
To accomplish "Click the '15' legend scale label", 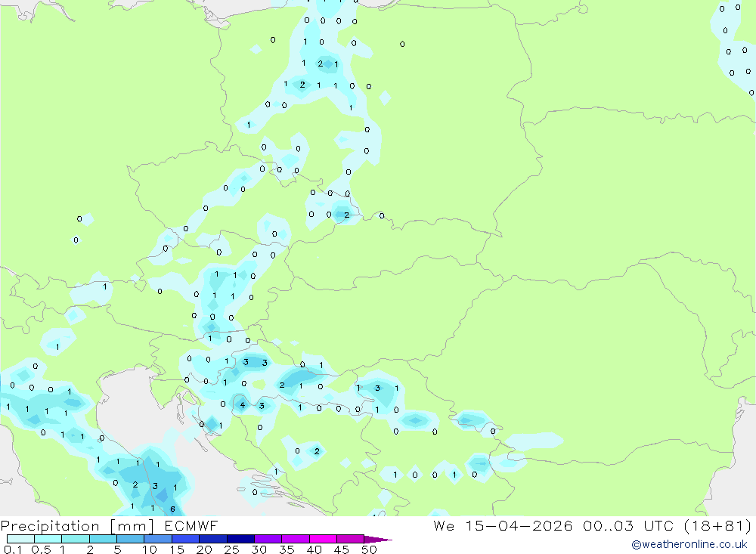I will tap(177, 549).
